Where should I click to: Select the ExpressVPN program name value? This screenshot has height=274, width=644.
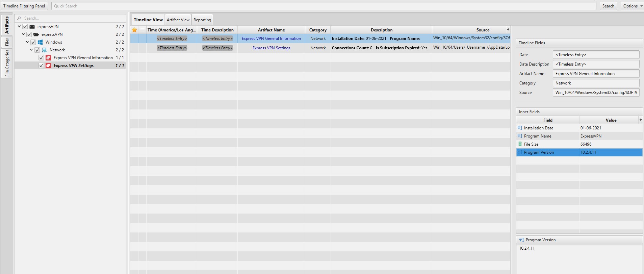(591, 136)
